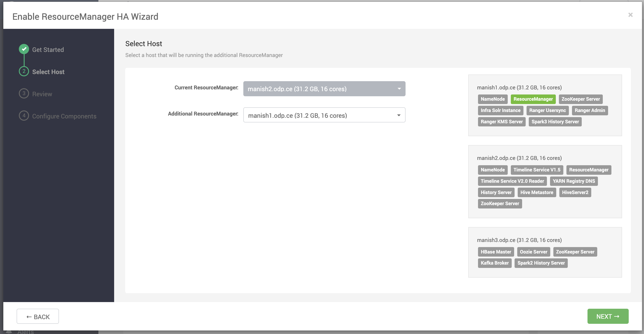Screen dimensions: 644x334
Task: Click the green ResourceManager tag on manish1
Action: (533, 99)
